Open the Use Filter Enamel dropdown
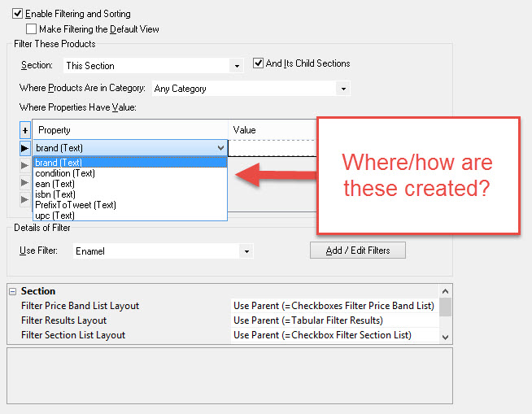Viewport: 532px width, 414px height. [x=246, y=252]
